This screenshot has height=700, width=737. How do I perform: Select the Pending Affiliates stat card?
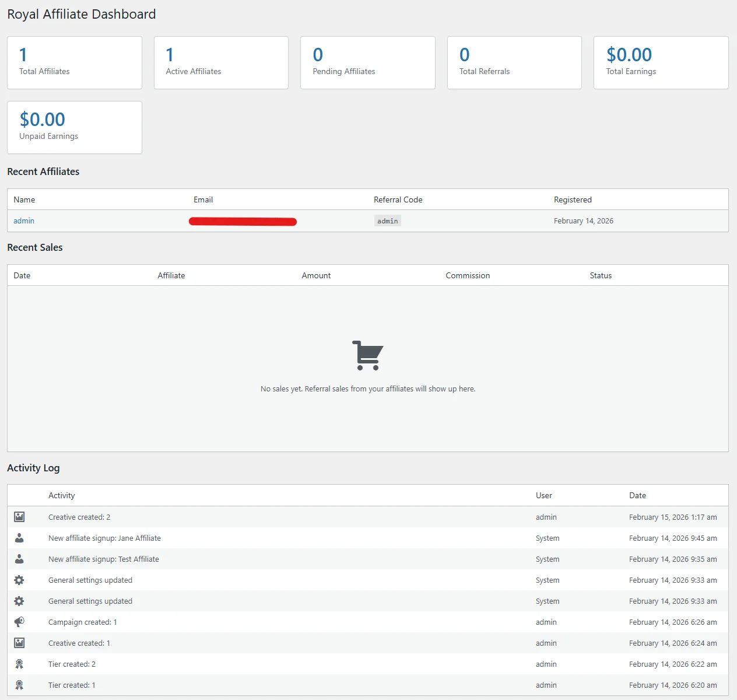pyautogui.click(x=367, y=62)
